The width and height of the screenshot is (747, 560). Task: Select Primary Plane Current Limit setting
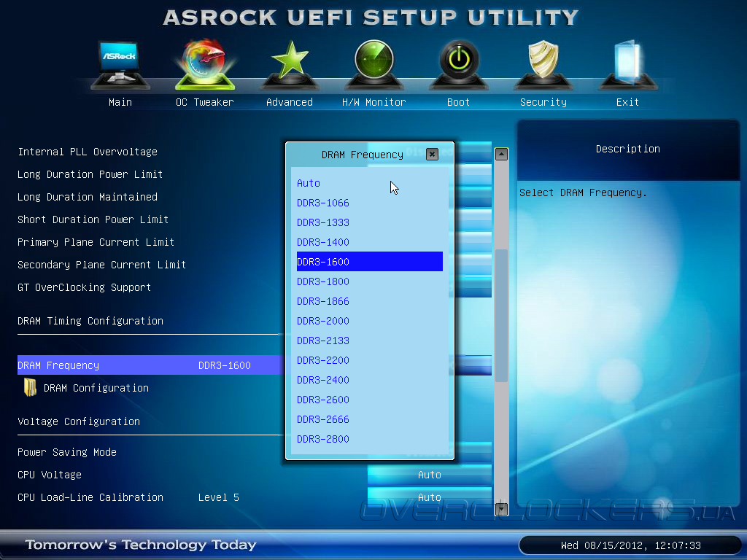click(96, 242)
